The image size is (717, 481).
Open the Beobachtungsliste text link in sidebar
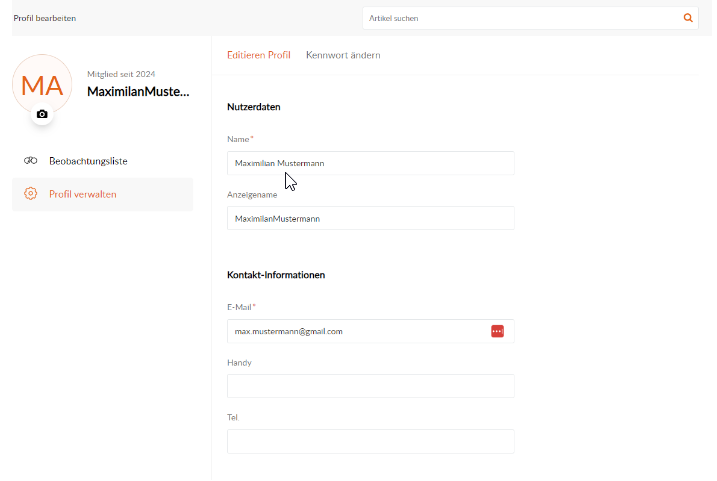tap(88, 161)
